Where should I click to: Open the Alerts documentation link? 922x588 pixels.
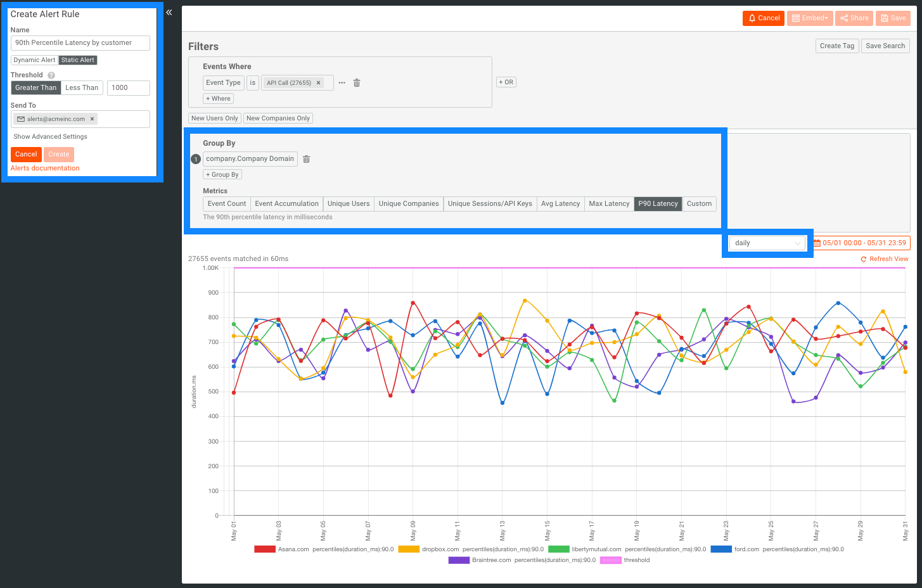pyautogui.click(x=46, y=169)
